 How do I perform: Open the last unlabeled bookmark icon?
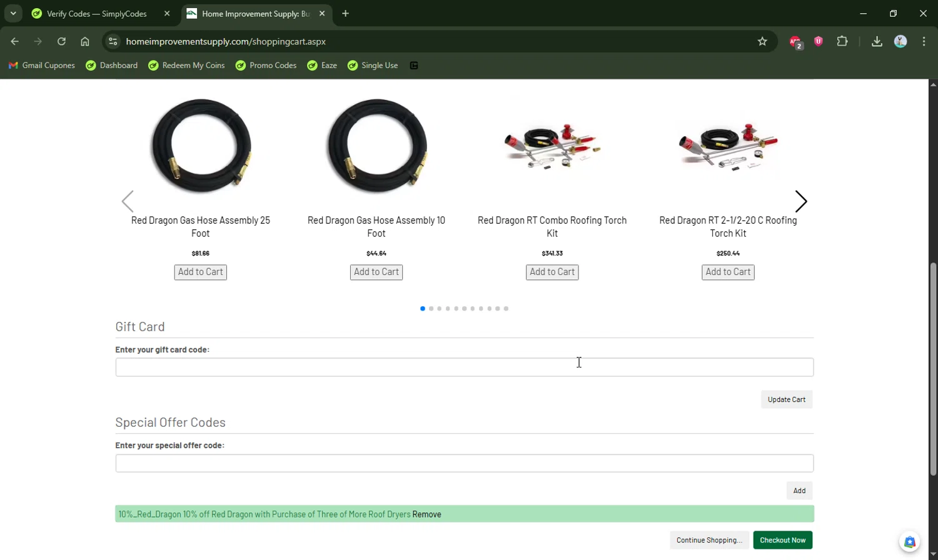(414, 65)
